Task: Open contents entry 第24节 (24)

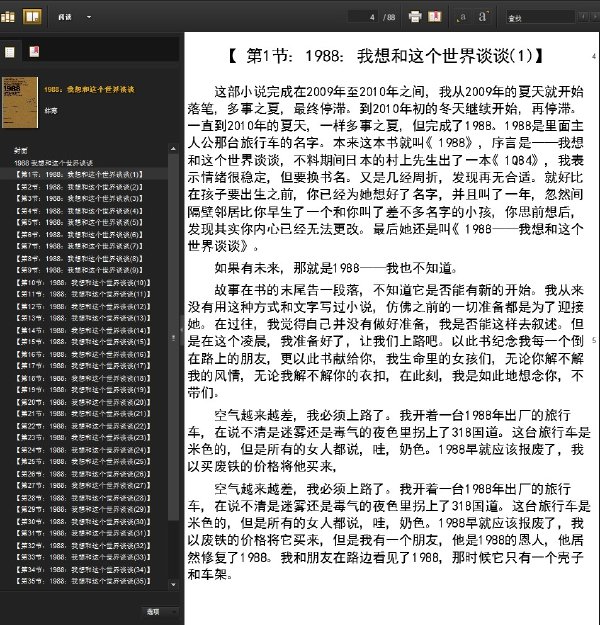Action: pos(83,450)
